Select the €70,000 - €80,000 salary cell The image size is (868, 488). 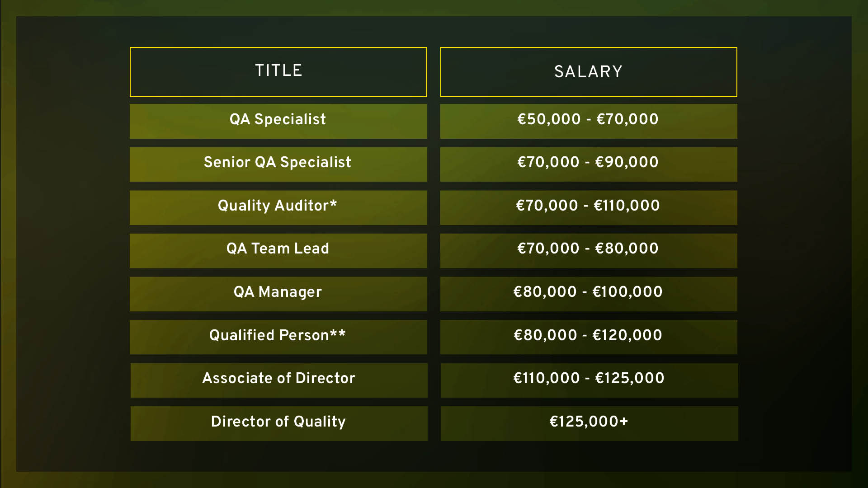[589, 251]
